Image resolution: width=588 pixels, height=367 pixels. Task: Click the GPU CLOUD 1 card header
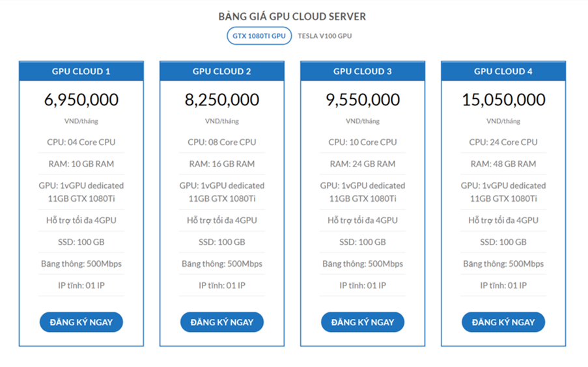[x=81, y=72]
